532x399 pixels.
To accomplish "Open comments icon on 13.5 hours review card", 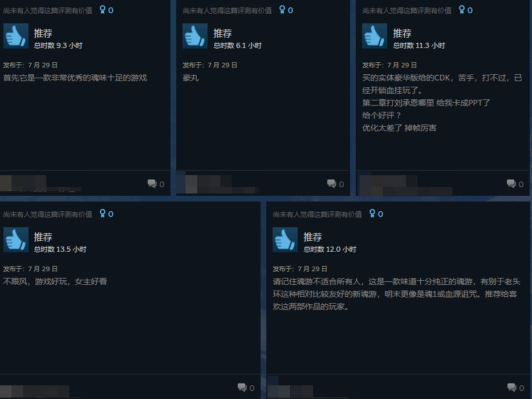I will 242,388.
